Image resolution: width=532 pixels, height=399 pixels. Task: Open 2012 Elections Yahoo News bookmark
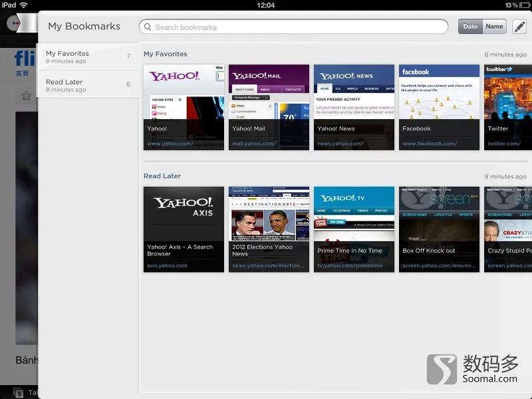click(x=269, y=229)
